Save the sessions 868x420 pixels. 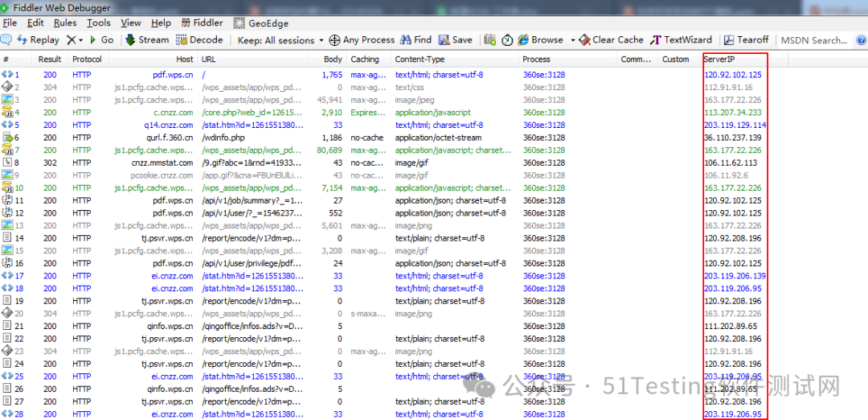point(456,40)
